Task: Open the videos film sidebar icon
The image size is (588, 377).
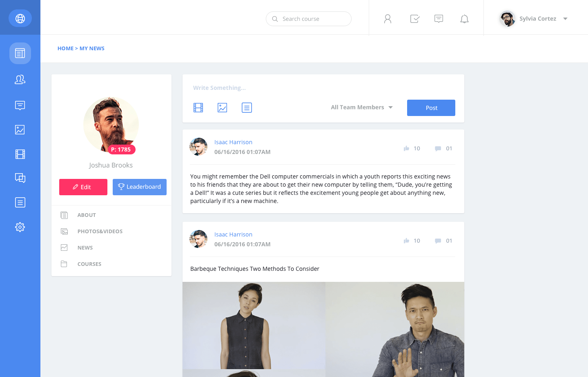Action: point(20,154)
